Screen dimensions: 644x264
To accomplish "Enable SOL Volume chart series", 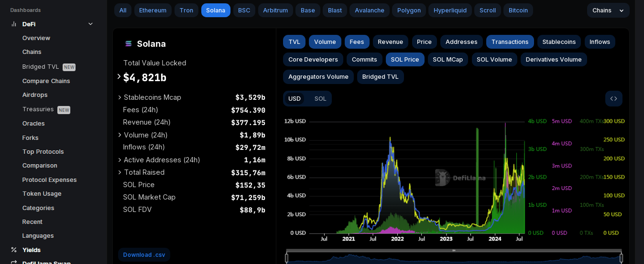I will tap(494, 60).
